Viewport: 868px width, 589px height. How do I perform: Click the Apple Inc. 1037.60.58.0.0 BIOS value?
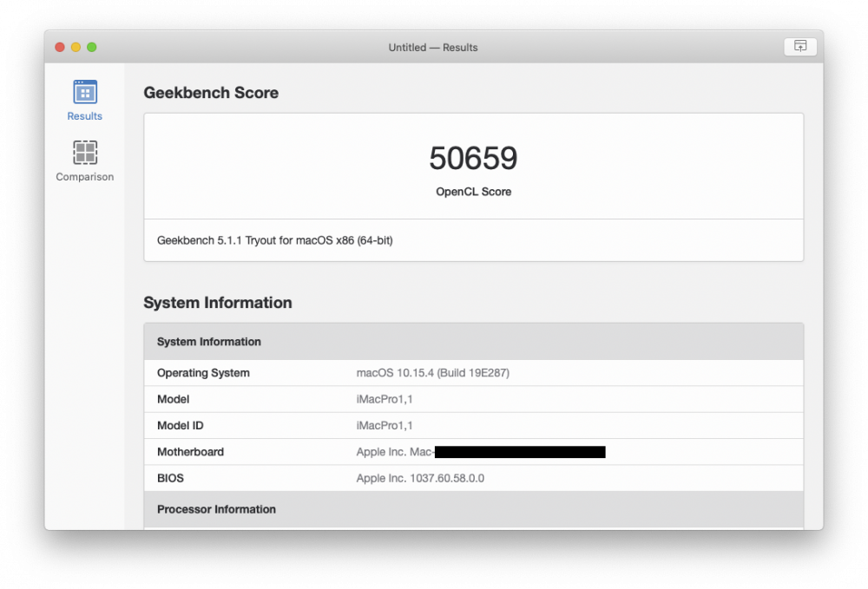click(x=420, y=478)
